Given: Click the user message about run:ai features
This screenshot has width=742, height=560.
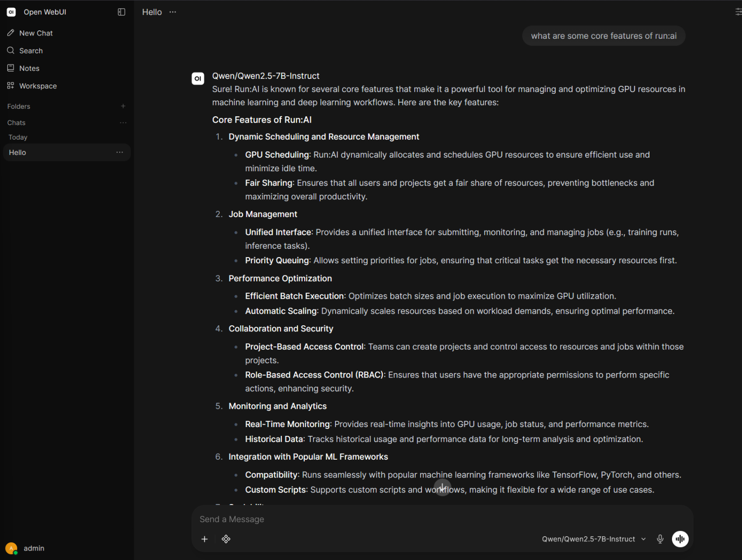Looking at the screenshot, I should click(603, 36).
